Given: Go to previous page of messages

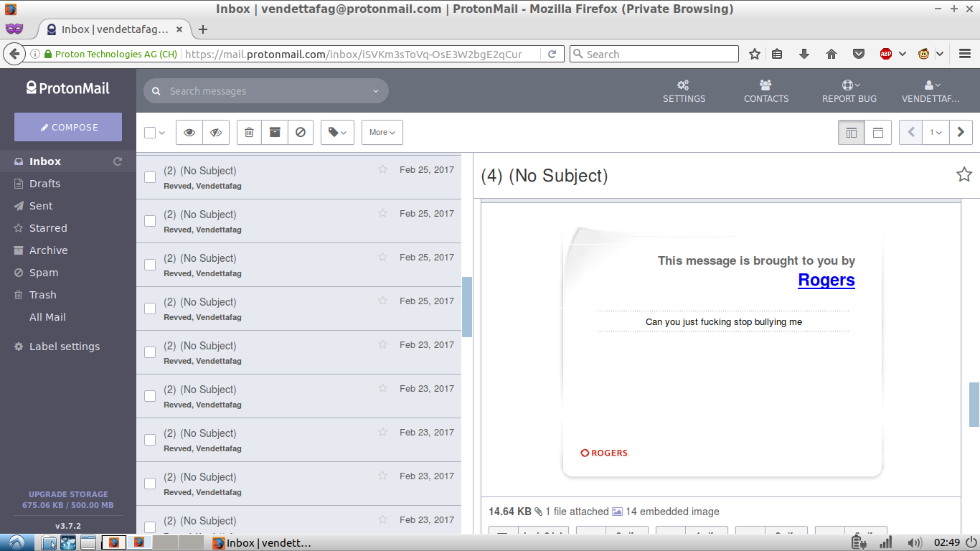Looking at the screenshot, I should pos(911,132).
